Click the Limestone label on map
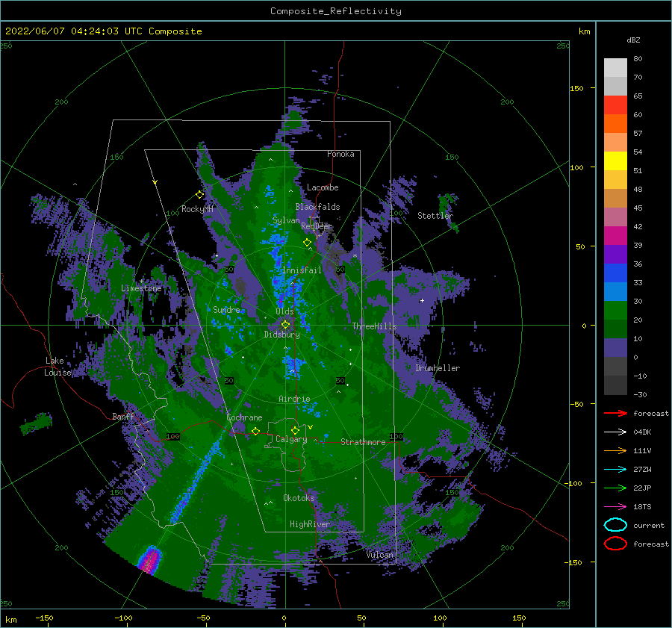 point(141,288)
